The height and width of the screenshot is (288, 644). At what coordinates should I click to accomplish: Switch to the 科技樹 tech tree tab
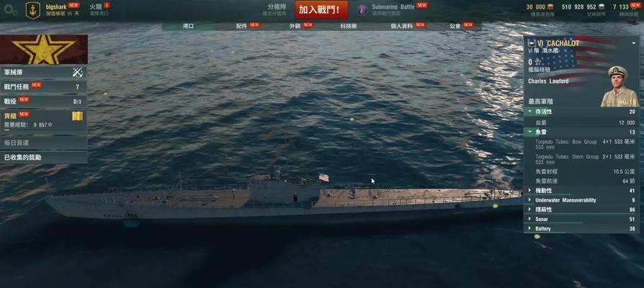(348, 26)
